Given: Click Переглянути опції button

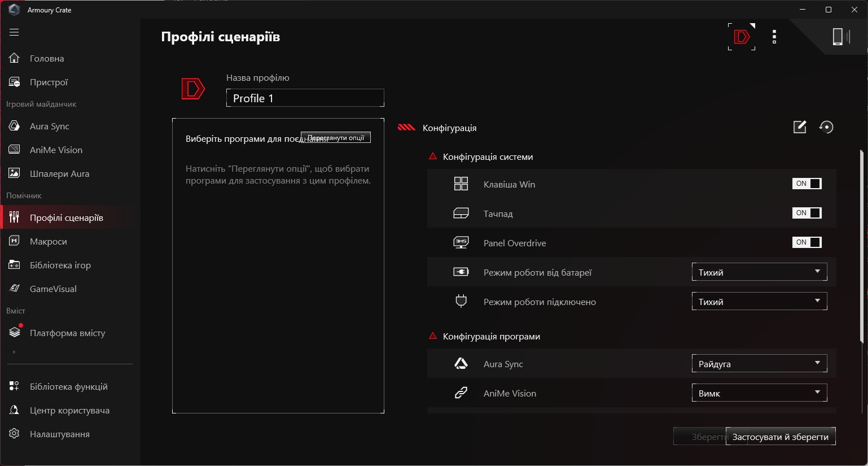Looking at the screenshot, I should [336, 138].
